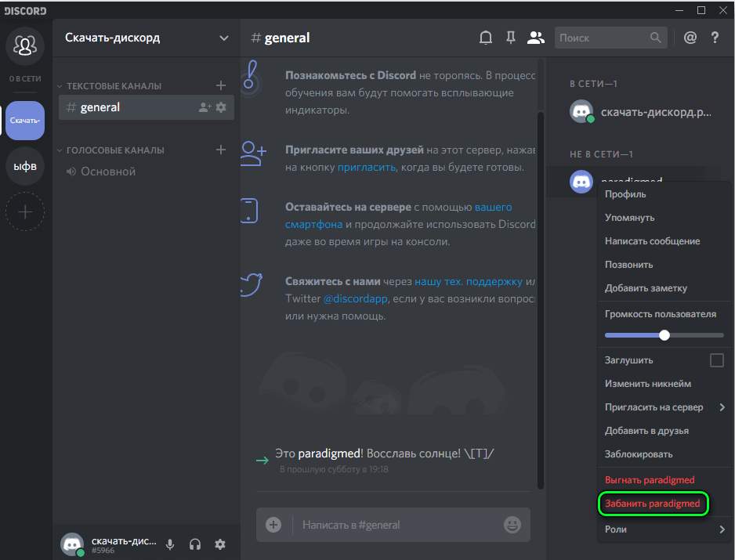Viewport: 735px width, 560px height.
Task: Show pinned messages via pin icon
Action: [x=511, y=38]
